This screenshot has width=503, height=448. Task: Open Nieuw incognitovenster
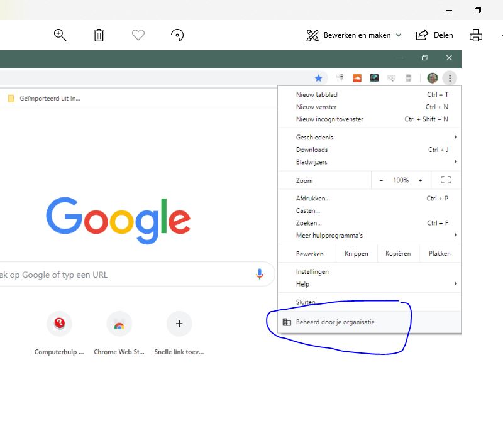pos(369,119)
